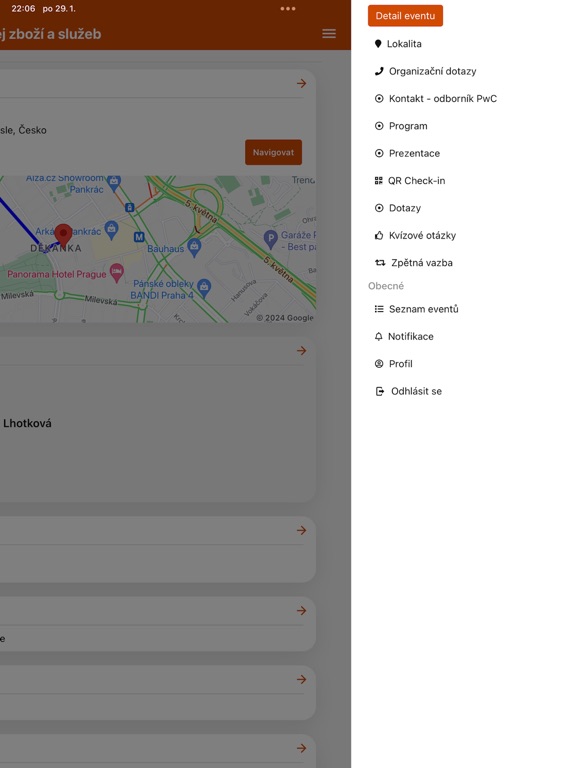576x768 pixels.
Task: Open the card arrow just below the Lhotková card
Action: coord(301,530)
